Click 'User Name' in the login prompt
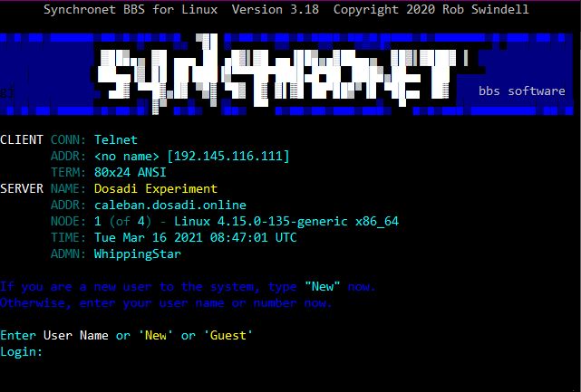 (x=75, y=335)
